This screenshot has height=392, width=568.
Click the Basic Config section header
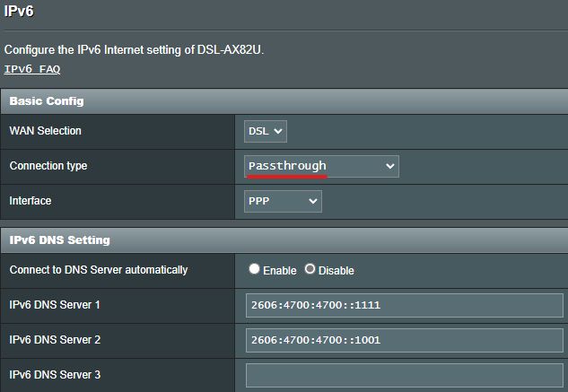click(x=46, y=101)
